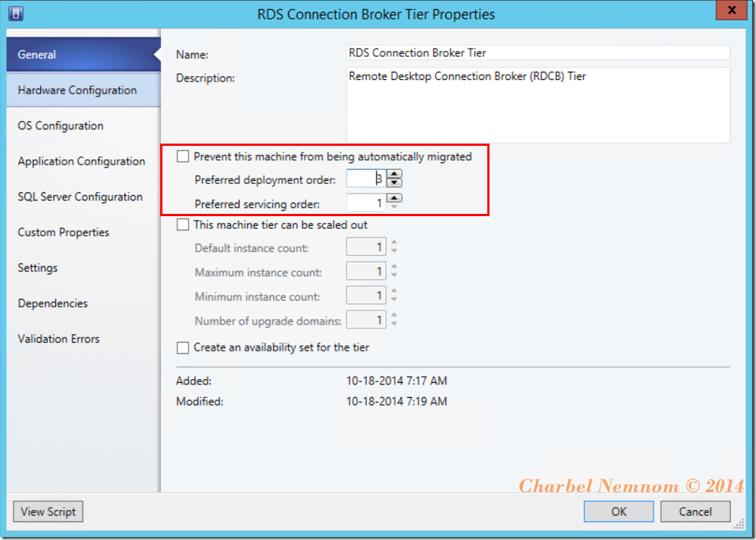The width and height of the screenshot is (756, 540).
Task: Click the window icon in title bar
Action: pos(16,13)
